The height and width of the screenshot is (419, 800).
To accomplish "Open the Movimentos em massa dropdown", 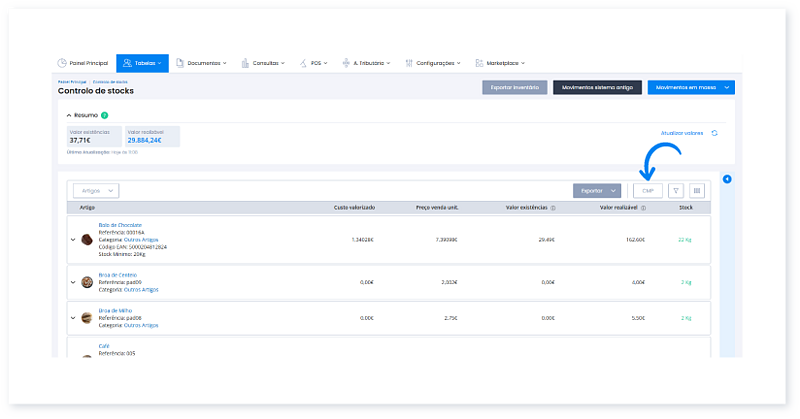I will click(x=691, y=88).
